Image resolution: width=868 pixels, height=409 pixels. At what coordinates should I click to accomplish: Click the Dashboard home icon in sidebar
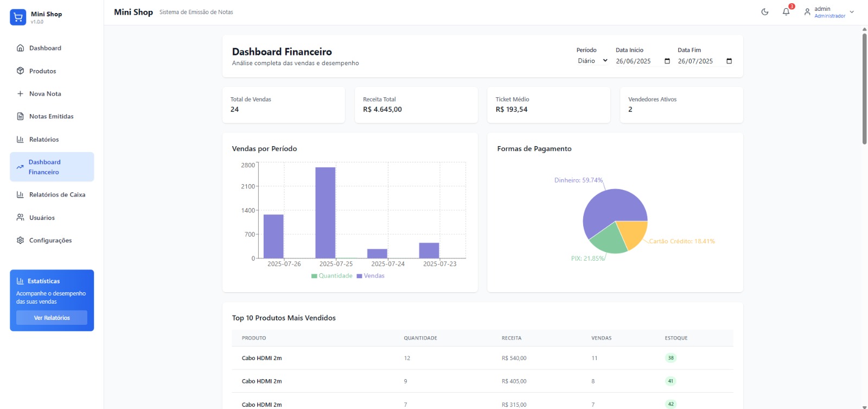(20, 48)
